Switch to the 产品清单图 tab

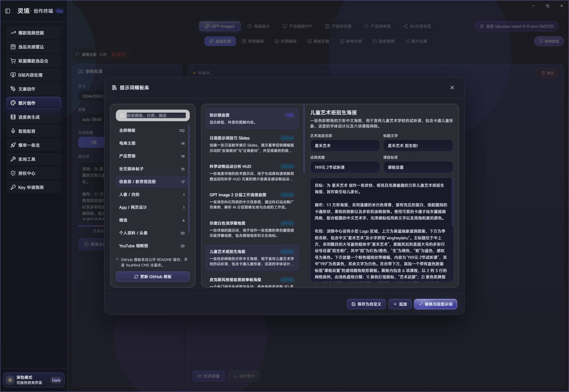pyautogui.click(x=377, y=26)
